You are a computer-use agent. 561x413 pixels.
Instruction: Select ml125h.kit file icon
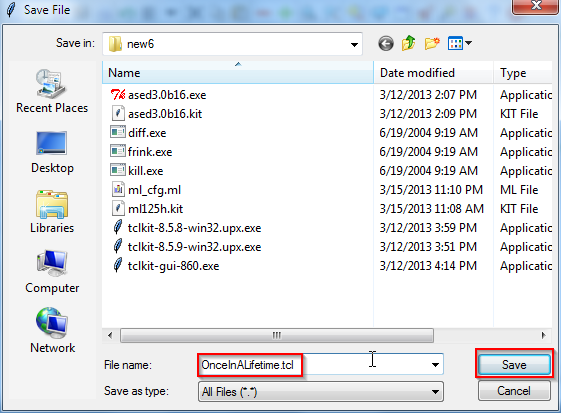[x=118, y=208]
